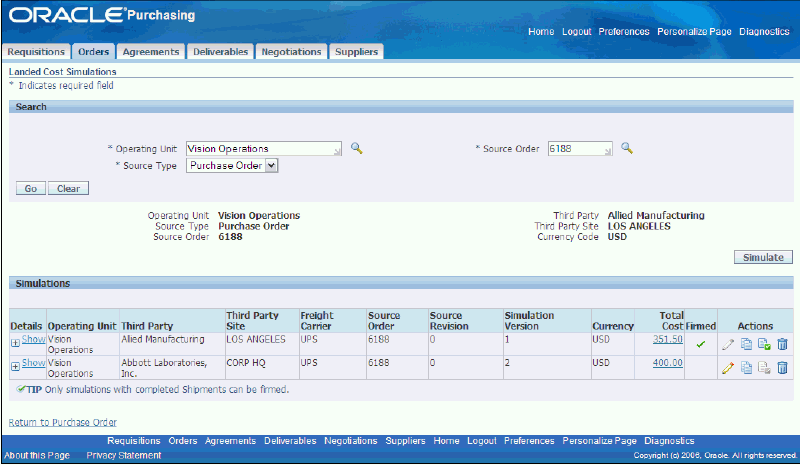800x465 pixels.
Task: Click Home in the footer
Action: click(x=446, y=440)
